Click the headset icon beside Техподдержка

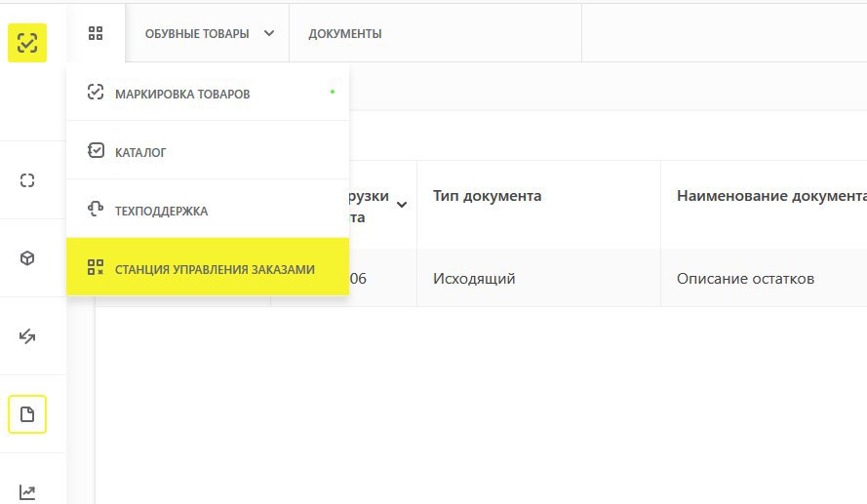click(96, 209)
